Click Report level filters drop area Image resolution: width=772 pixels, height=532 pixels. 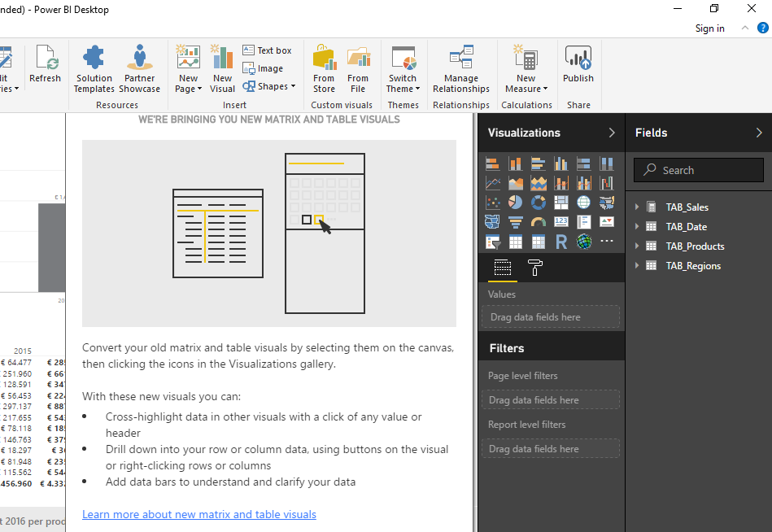pyautogui.click(x=551, y=449)
